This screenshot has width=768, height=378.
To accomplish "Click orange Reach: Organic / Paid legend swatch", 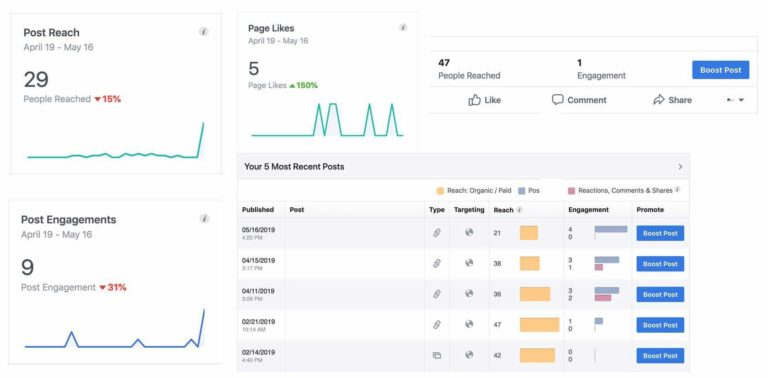I will [x=440, y=190].
